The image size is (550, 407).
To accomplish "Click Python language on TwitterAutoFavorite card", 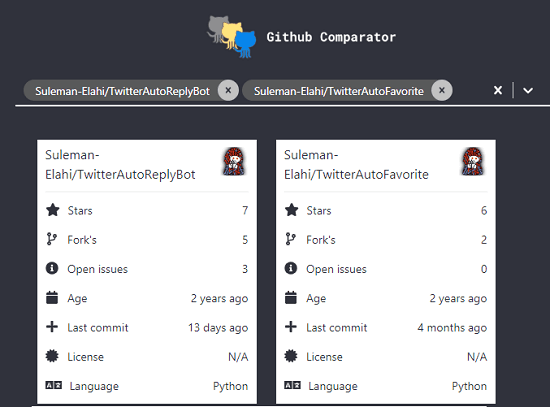I will pos(469,386).
